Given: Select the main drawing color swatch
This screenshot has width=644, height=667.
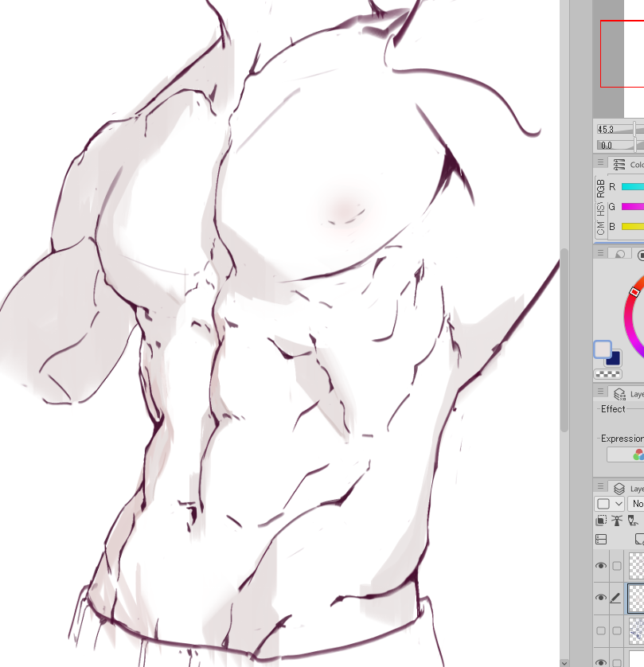Looking at the screenshot, I should coord(603,349).
